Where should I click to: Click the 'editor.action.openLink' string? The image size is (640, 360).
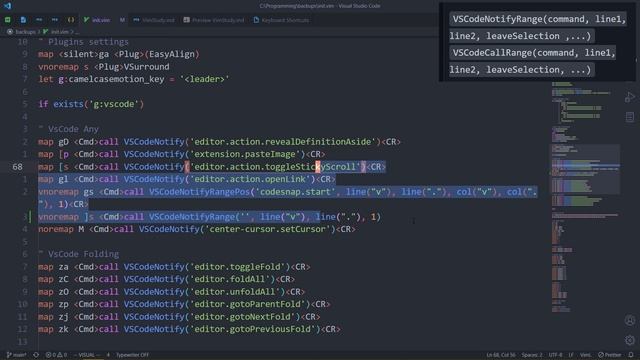click(251, 179)
